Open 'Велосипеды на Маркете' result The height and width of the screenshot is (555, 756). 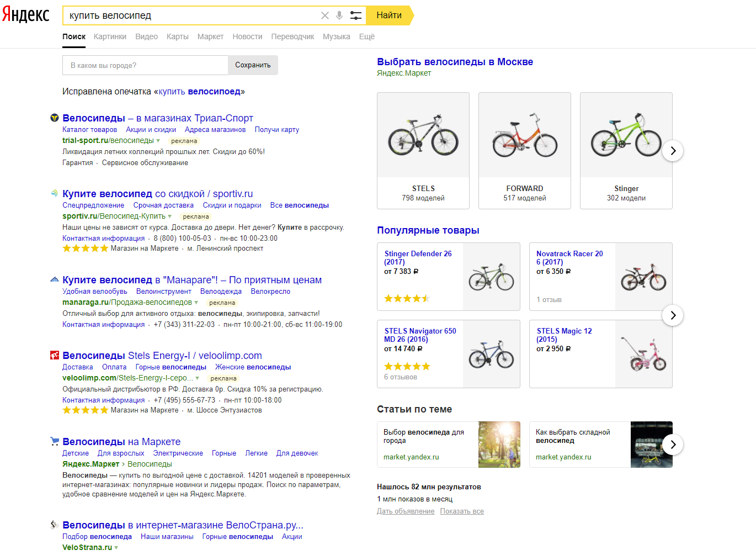click(x=121, y=442)
